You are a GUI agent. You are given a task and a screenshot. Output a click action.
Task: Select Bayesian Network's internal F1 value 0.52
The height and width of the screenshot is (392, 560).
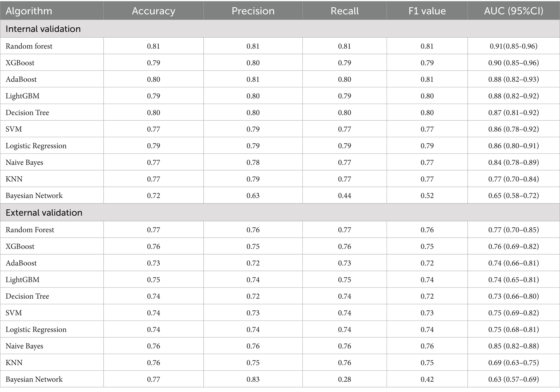[427, 196]
